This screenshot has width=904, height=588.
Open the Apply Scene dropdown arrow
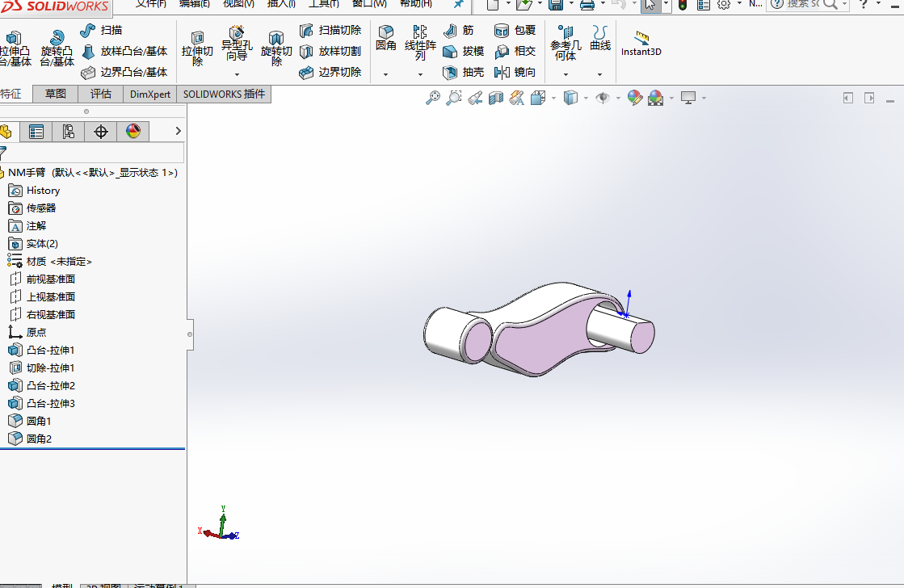point(671,99)
